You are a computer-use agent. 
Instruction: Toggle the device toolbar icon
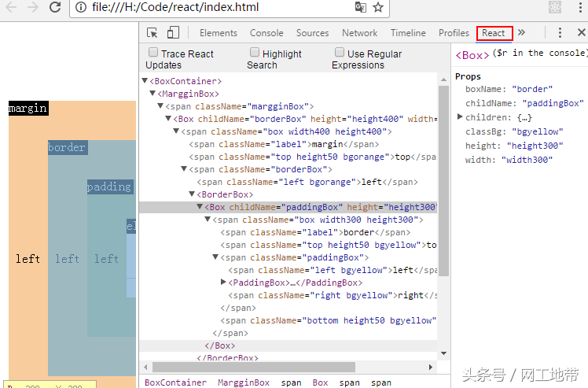[x=173, y=33]
